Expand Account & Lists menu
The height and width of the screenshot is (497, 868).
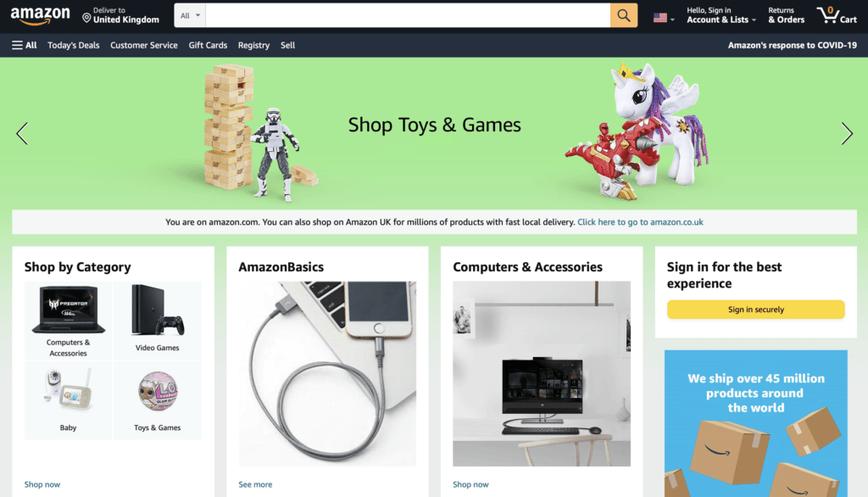pyautogui.click(x=721, y=15)
